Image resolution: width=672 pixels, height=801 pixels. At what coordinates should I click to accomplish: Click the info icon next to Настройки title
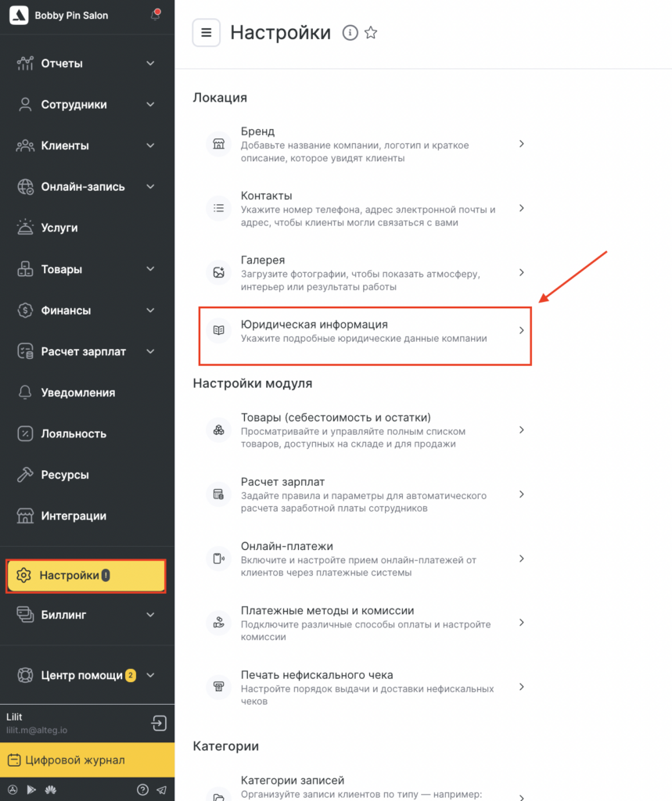(x=350, y=33)
